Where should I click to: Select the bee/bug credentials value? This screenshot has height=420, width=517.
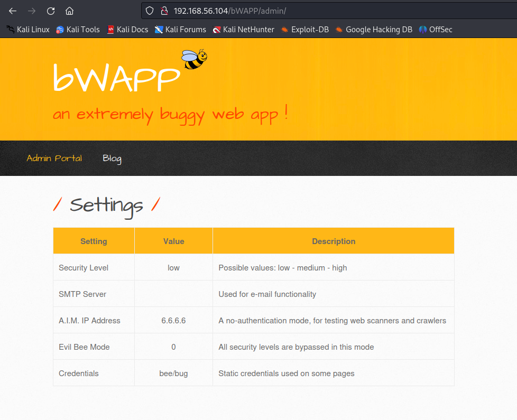pyautogui.click(x=174, y=373)
